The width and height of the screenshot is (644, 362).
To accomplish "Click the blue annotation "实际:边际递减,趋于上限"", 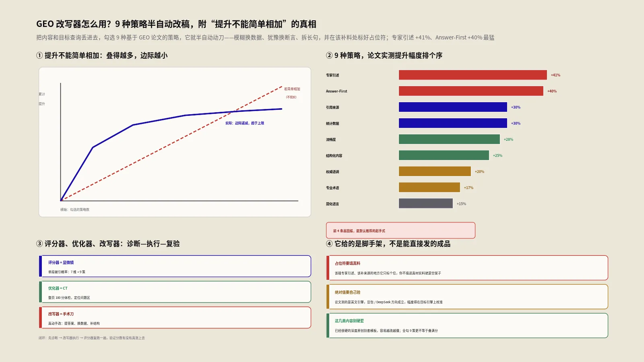I will tap(245, 123).
